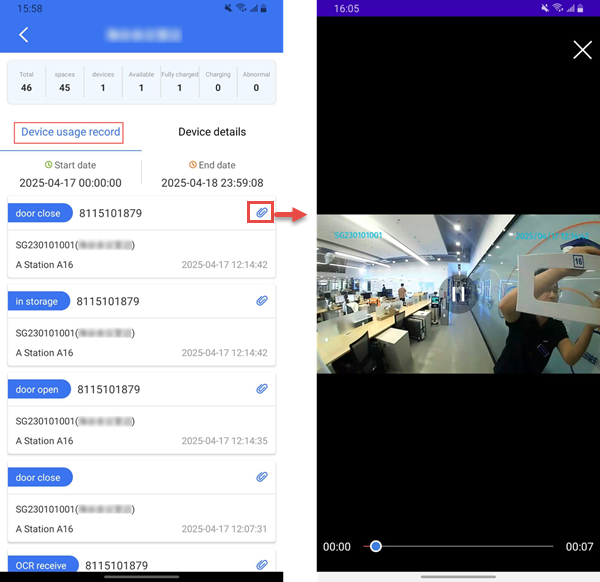Screen dimensions: 600x582
Task: Select the door close status label
Action: click(x=39, y=213)
